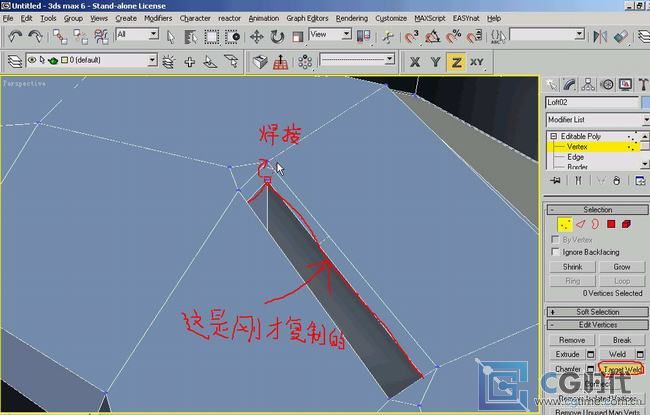Click the Weld button
The image size is (650, 415).
pyautogui.click(x=617, y=354)
